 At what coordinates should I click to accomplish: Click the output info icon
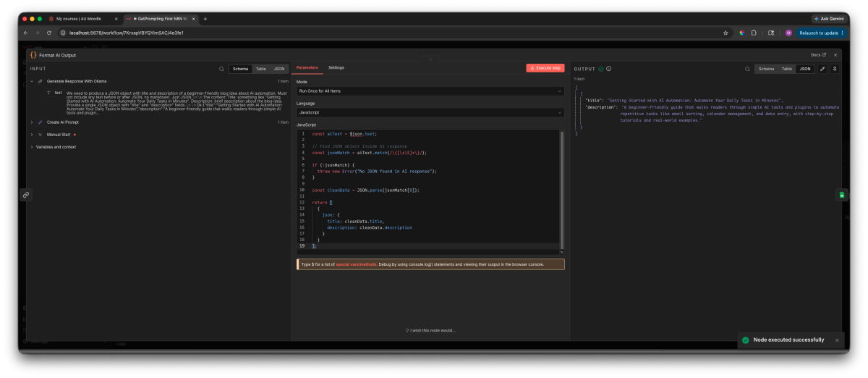point(608,69)
